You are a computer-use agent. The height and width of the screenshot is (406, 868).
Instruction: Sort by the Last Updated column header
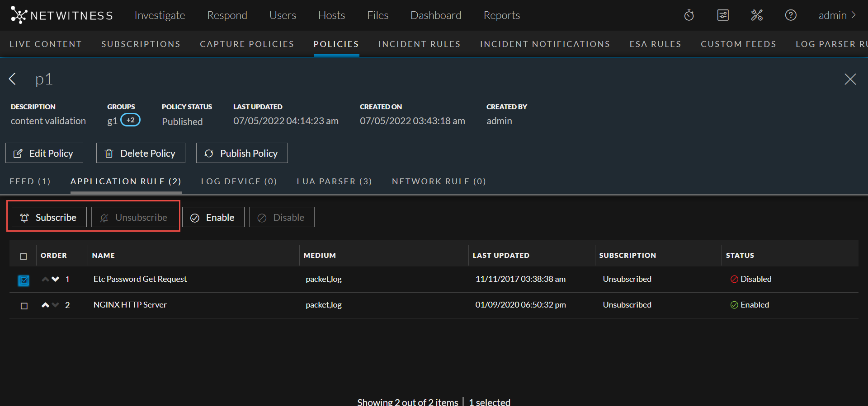pyautogui.click(x=500, y=255)
